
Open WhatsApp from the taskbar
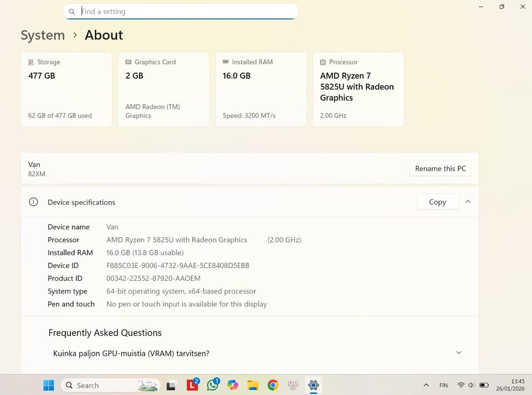(213, 385)
